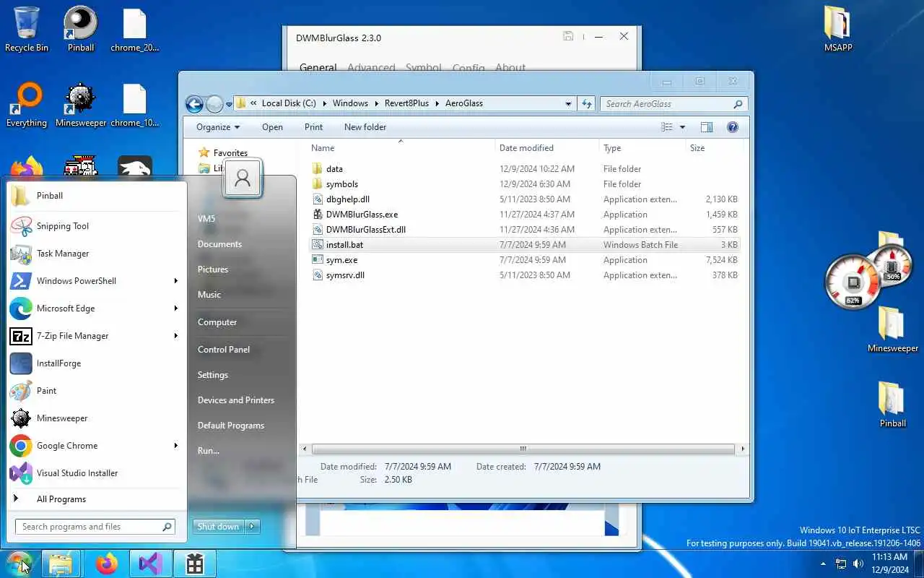
Task: Select the DWMBlurGlass.exe file
Action: (525, 215)
